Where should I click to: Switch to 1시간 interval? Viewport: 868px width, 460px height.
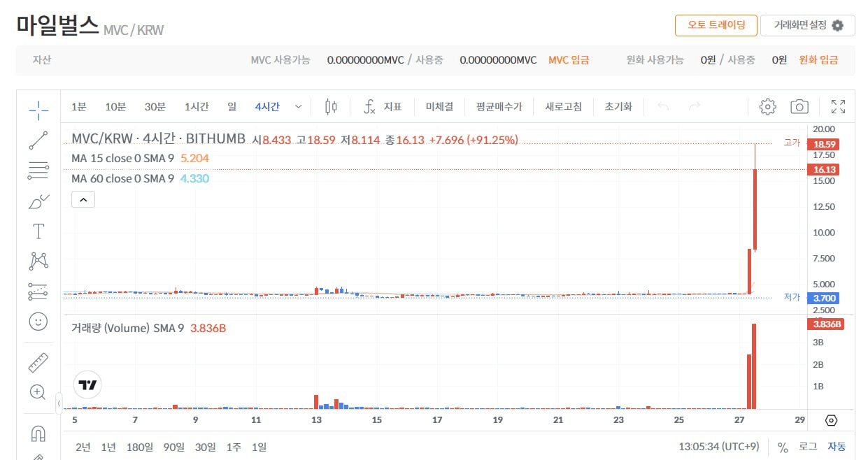click(x=197, y=107)
